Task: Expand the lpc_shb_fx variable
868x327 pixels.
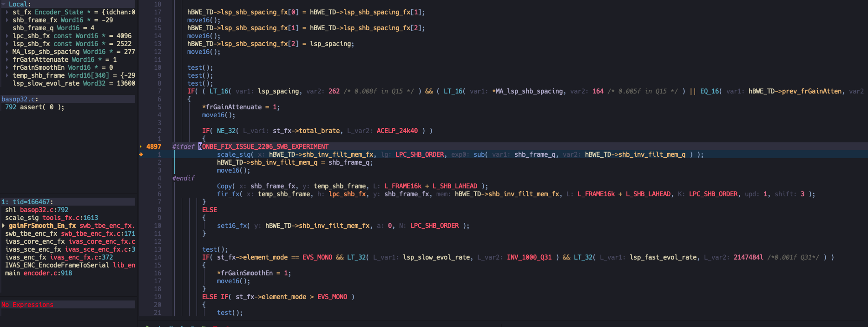Action: click(x=7, y=36)
